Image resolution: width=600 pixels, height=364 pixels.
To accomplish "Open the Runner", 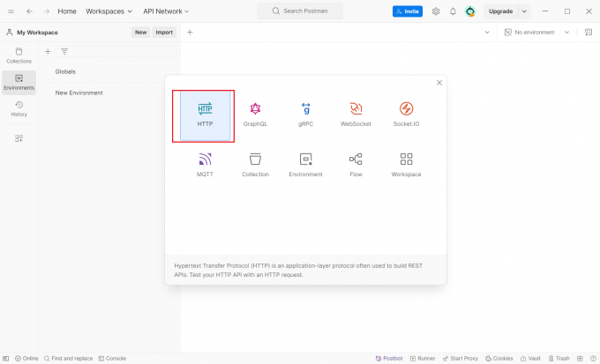I will tap(423, 358).
